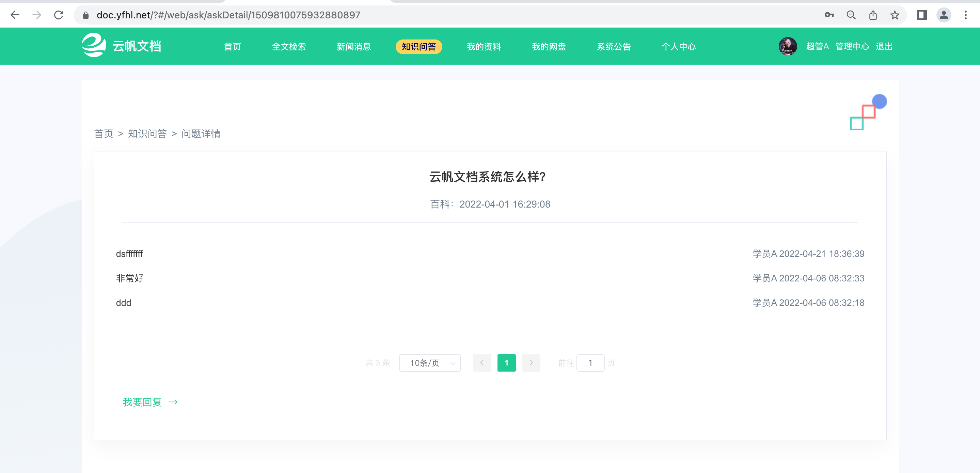Click the 我要回复 reply link
The image size is (980, 473).
[x=142, y=402]
